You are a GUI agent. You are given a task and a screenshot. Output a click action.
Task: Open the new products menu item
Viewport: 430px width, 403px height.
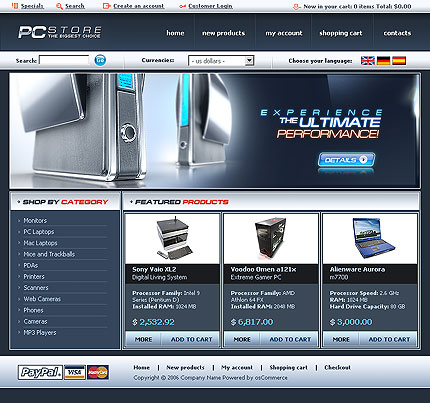tap(223, 33)
